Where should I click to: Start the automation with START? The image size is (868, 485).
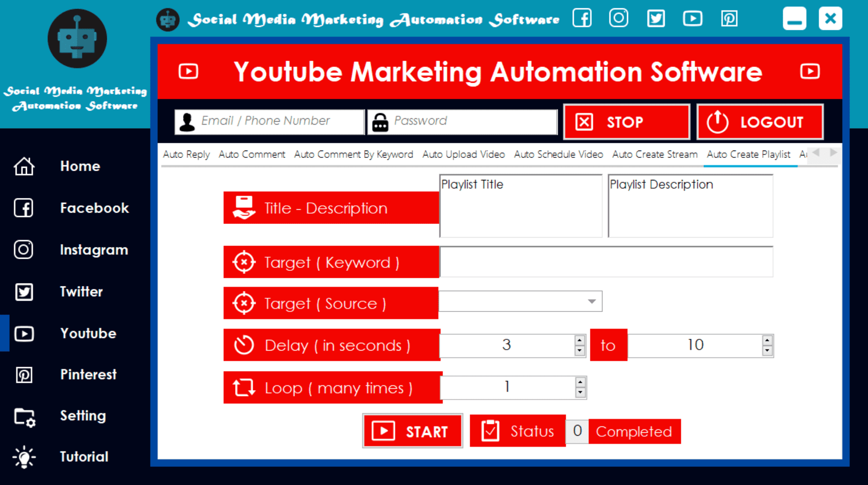[x=412, y=431]
